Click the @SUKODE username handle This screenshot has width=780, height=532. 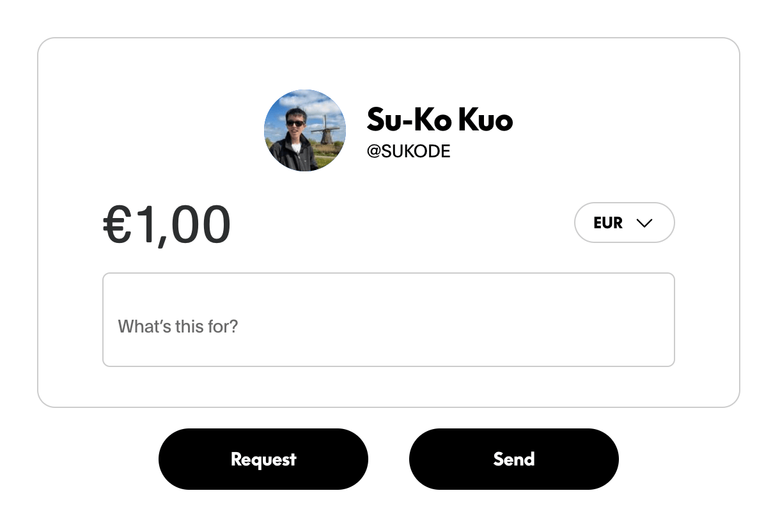(x=409, y=152)
